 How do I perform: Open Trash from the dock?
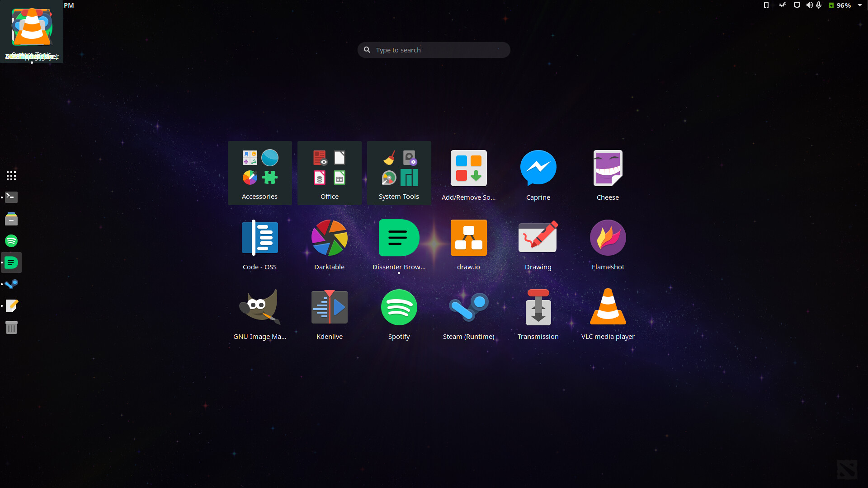[x=11, y=328]
